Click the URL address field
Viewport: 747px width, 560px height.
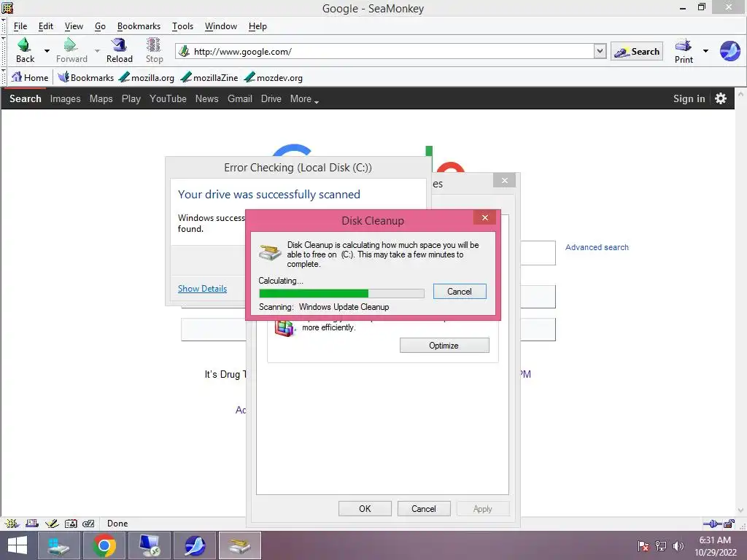coord(392,52)
